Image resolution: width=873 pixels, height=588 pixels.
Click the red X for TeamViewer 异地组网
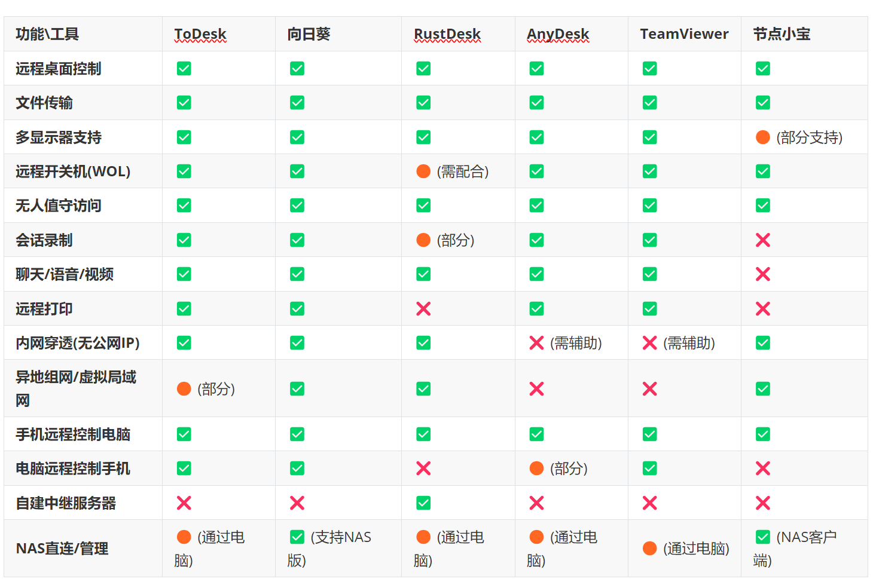650,389
